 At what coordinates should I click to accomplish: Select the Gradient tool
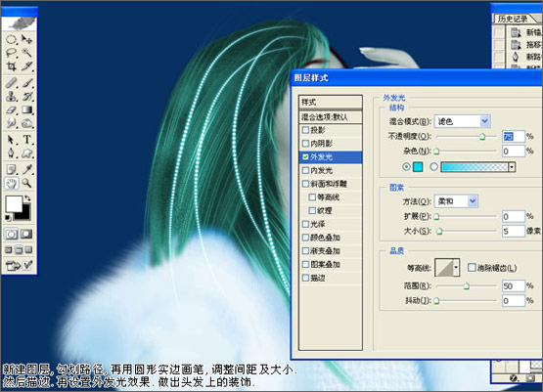tap(26, 110)
